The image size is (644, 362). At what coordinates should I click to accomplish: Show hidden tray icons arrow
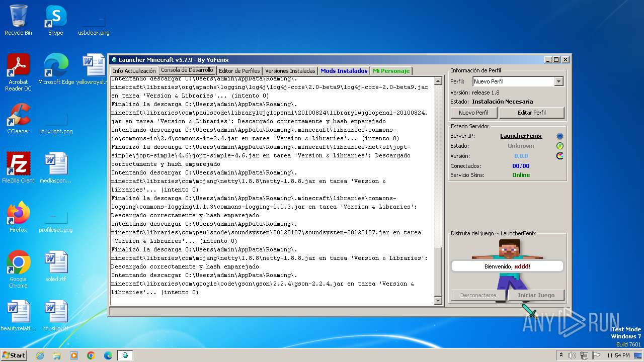point(561,355)
